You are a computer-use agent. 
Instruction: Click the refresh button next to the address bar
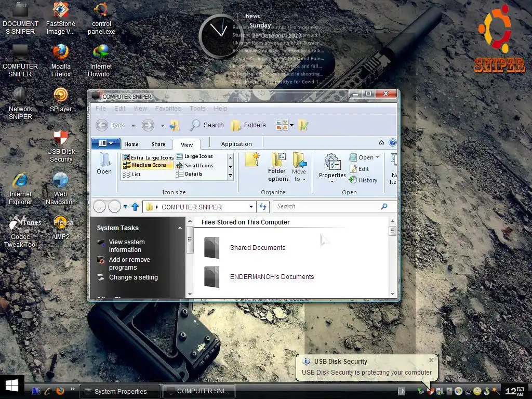click(263, 207)
